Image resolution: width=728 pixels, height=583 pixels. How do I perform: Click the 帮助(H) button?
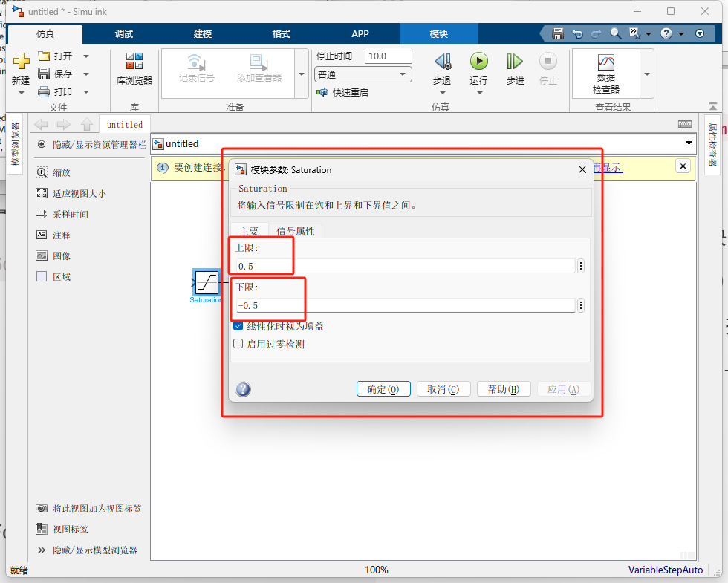click(504, 389)
